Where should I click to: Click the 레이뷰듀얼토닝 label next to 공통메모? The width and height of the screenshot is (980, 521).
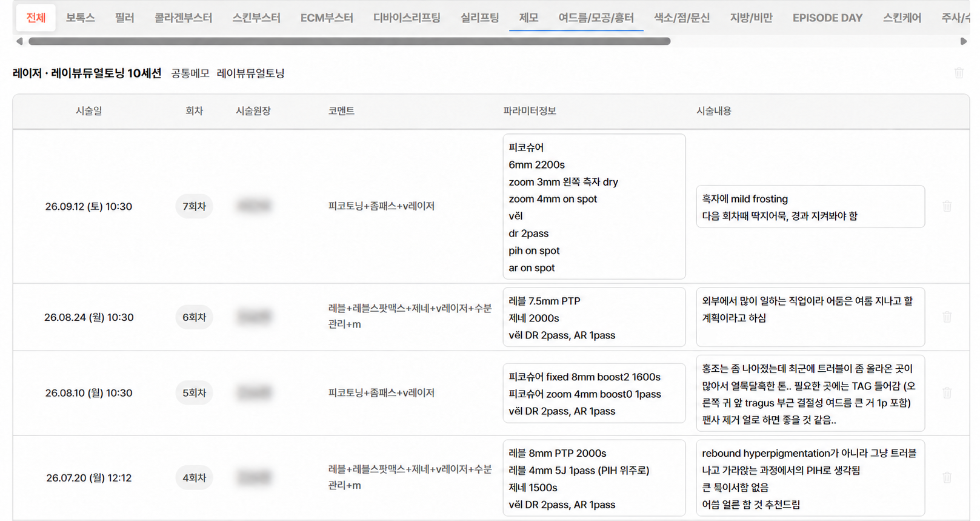[x=250, y=73]
